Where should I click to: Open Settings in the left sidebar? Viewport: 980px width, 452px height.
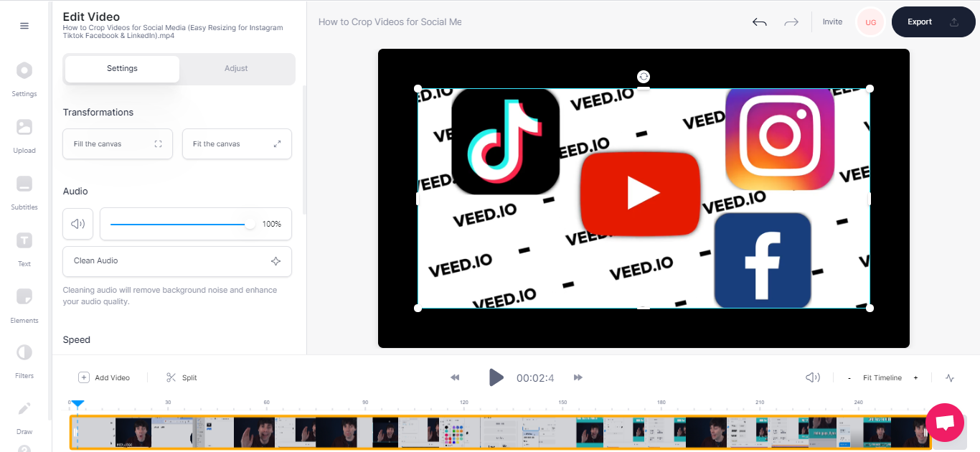(x=24, y=78)
